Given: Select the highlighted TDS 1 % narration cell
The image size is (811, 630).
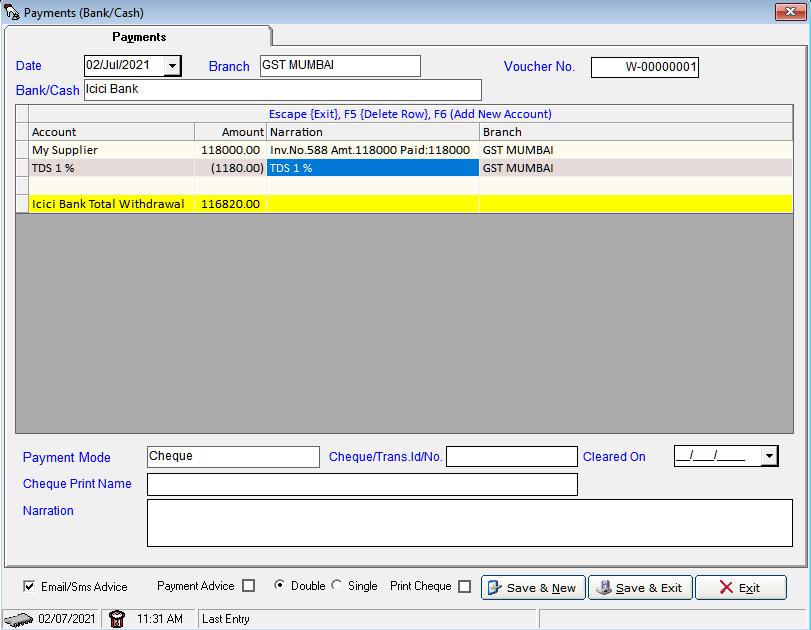Looking at the screenshot, I should 372,168.
